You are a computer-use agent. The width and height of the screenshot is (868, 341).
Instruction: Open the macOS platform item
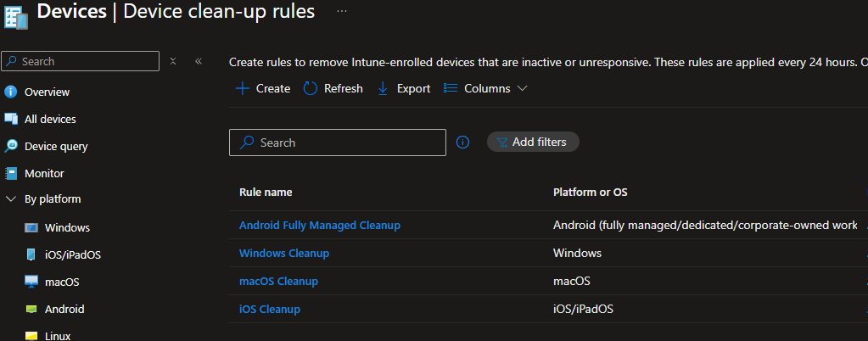pyautogui.click(x=61, y=282)
